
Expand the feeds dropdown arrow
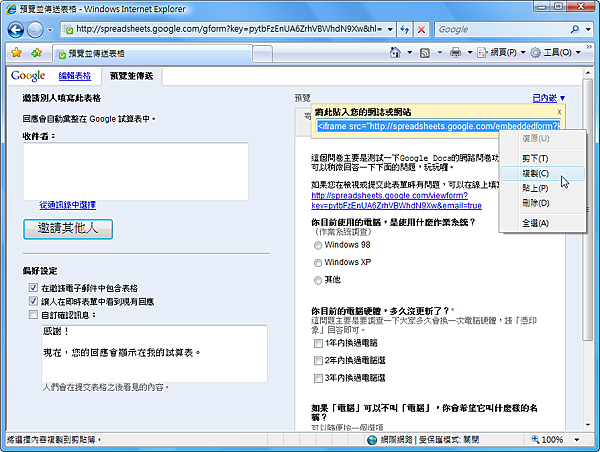point(439,52)
